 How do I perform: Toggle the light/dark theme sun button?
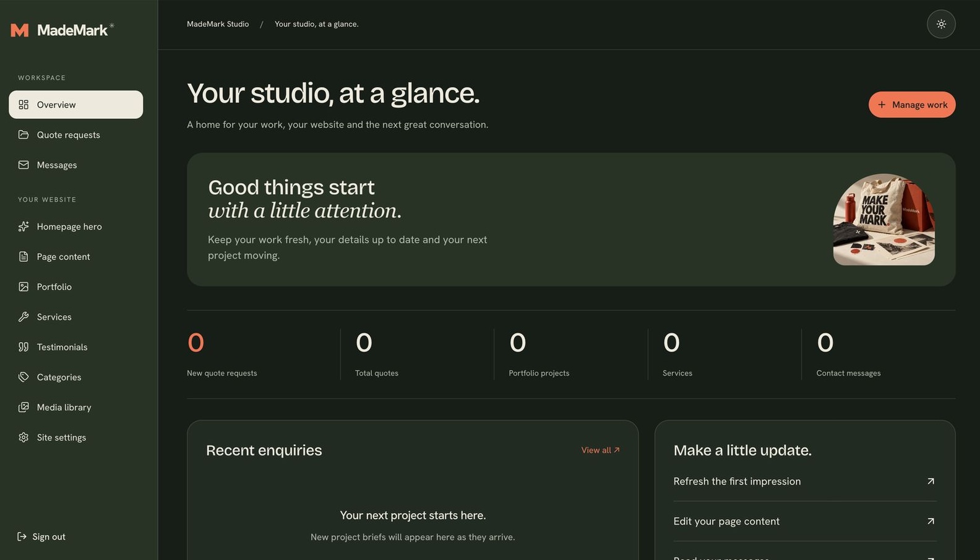point(941,24)
